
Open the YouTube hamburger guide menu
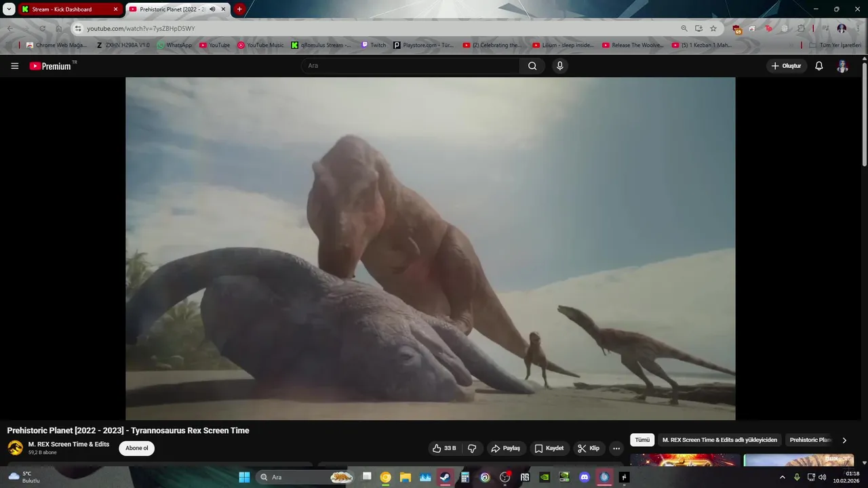(14, 66)
